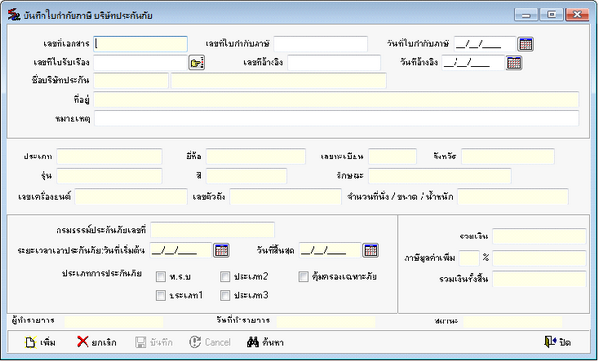Screen dimensions: 599x362
Task: Focus the ยี่ห้อ brand field
Action: (x=256, y=157)
